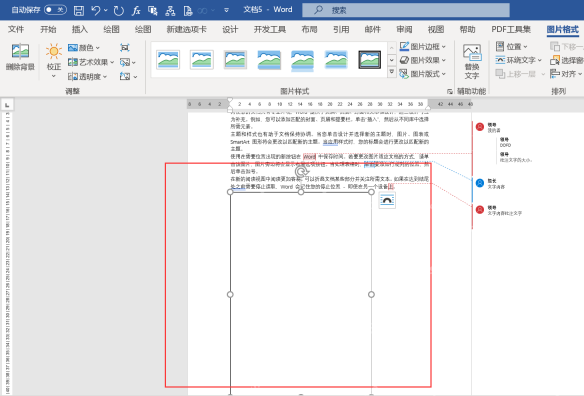
Task: Switch to the 设计 Design tab
Action: 230,29
